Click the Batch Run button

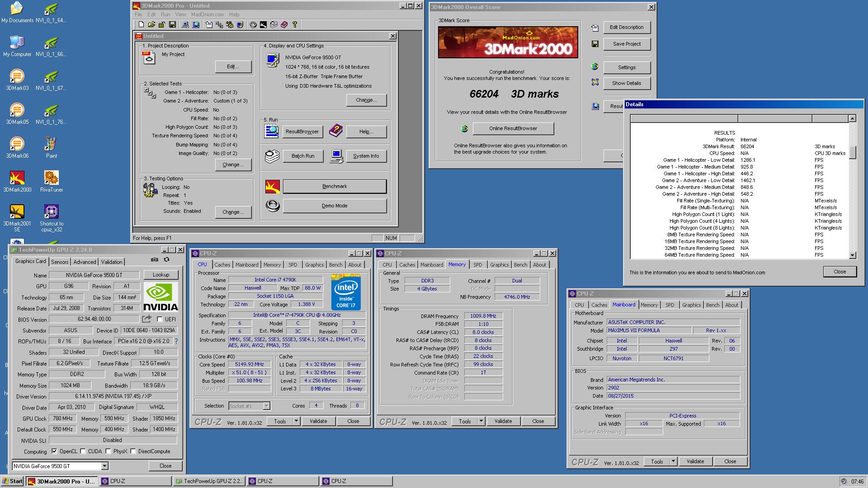pyautogui.click(x=303, y=156)
